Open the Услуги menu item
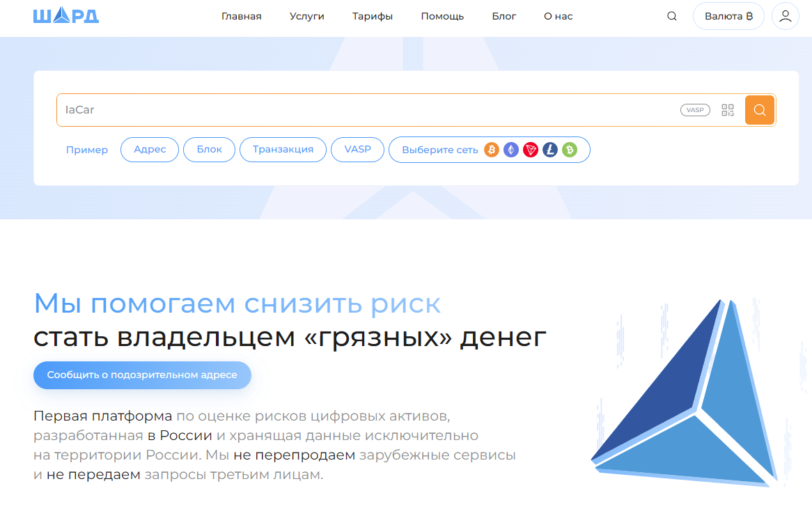 (306, 16)
